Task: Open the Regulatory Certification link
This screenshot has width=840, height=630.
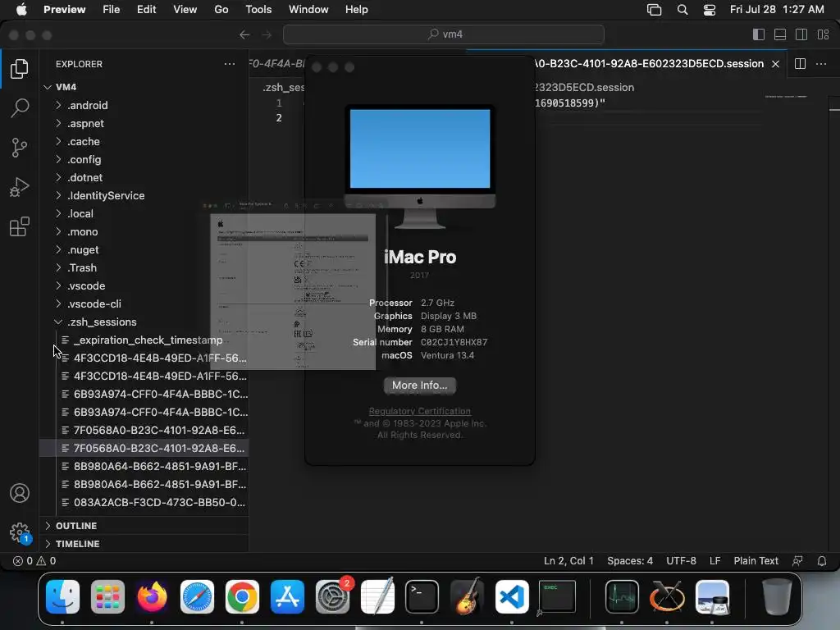Action: pos(419,411)
